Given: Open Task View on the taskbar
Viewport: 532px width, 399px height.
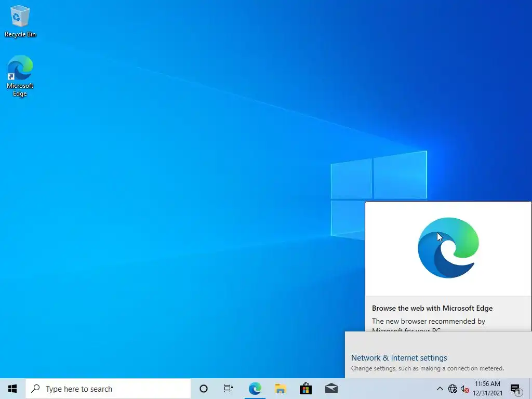Looking at the screenshot, I should point(229,389).
